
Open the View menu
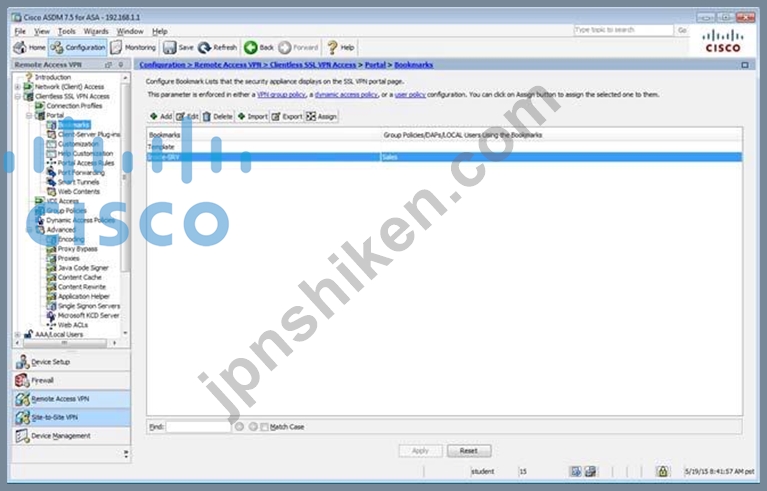point(42,31)
